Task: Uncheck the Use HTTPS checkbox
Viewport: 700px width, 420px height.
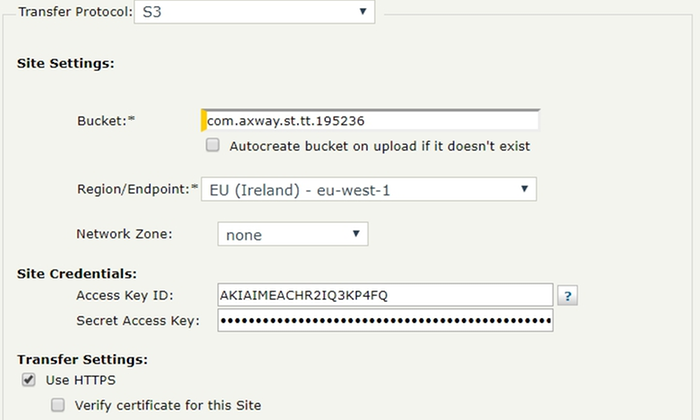Action: 28,380
